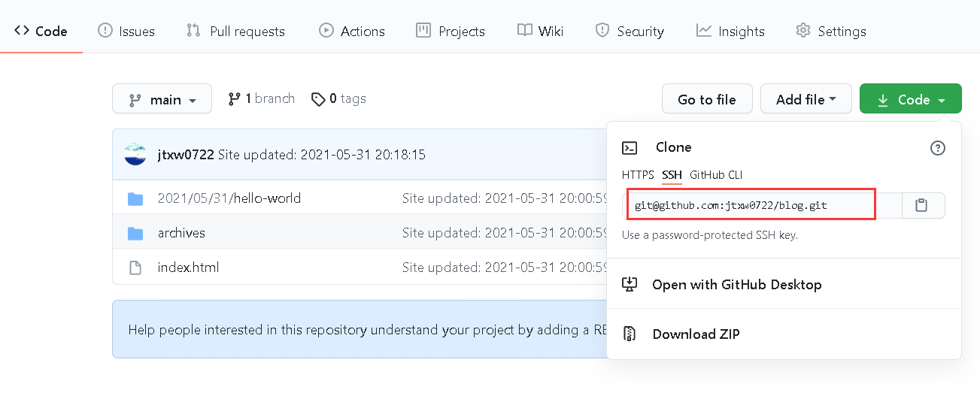Click the SSH URL text field
The height and width of the screenshot is (405, 980).
[752, 205]
